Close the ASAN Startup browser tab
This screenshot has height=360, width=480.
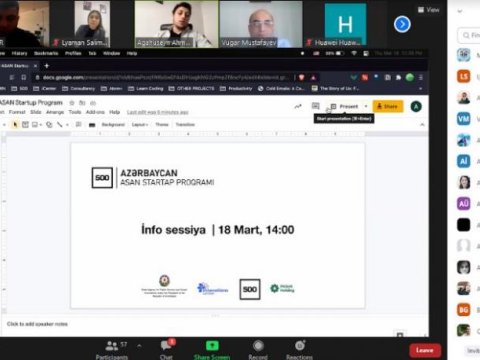[x=36, y=66]
